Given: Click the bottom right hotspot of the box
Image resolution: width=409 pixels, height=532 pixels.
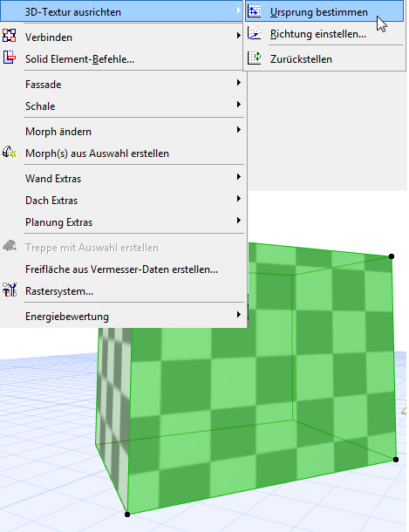Looking at the screenshot, I should click(396, 460).
